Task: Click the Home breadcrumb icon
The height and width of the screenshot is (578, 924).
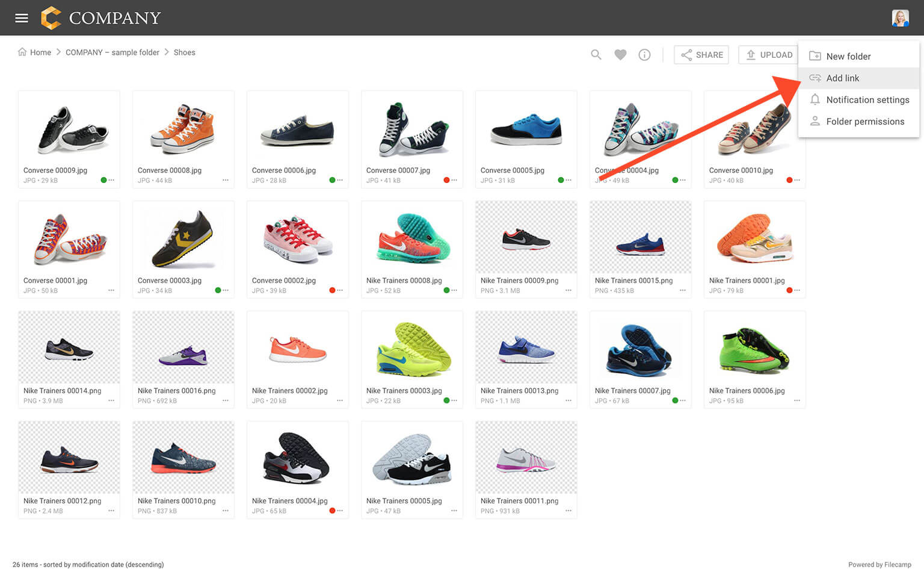Action: pyautogui.click(x=22, y=52)
